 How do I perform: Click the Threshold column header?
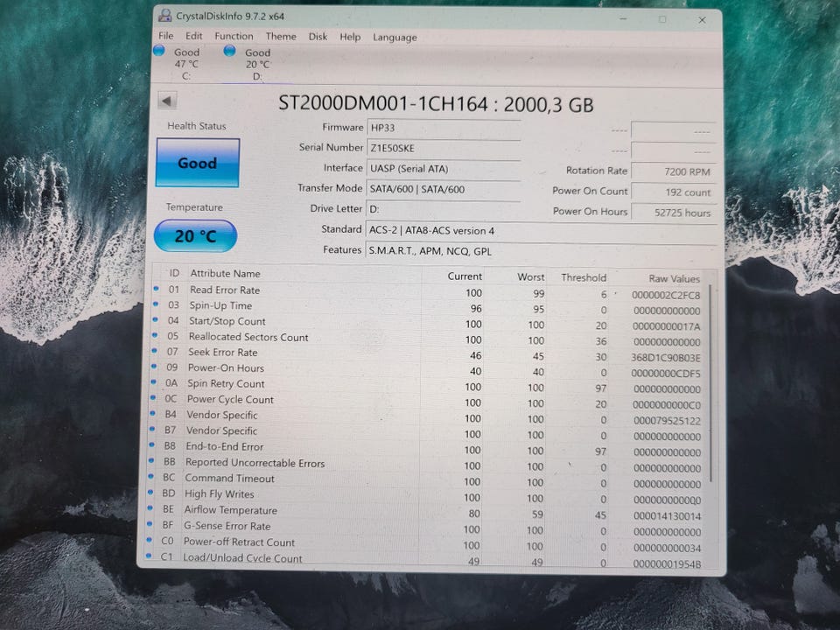[584, 277]
